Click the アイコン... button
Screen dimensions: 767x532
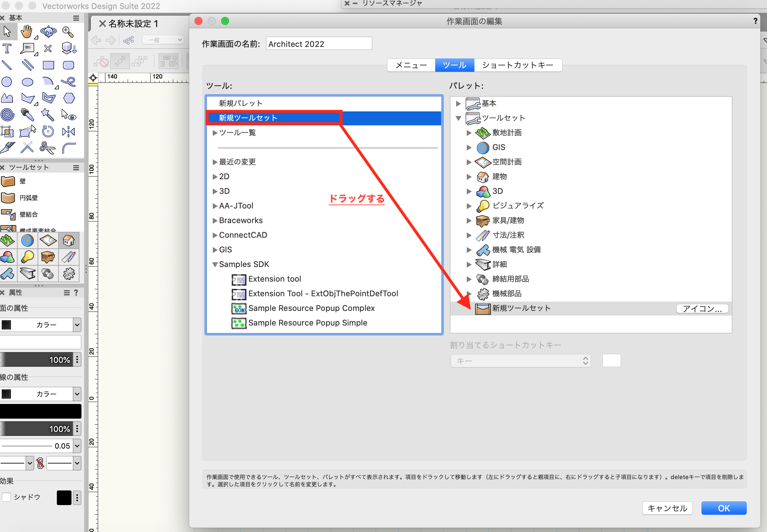coord(702,309)
